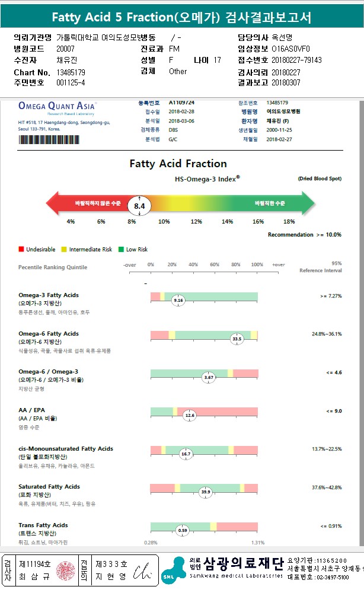This screenshot has width=364, height=593.
Task: Click the 33.5 marker on the Omega-6 bar
Action: 237,339
